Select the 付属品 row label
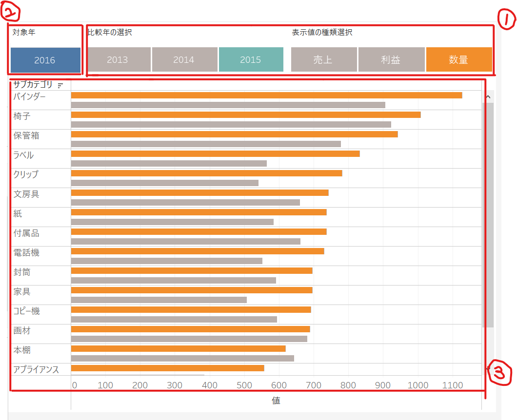The width and height of the screenshot is (517, 420). pos(26,233)
